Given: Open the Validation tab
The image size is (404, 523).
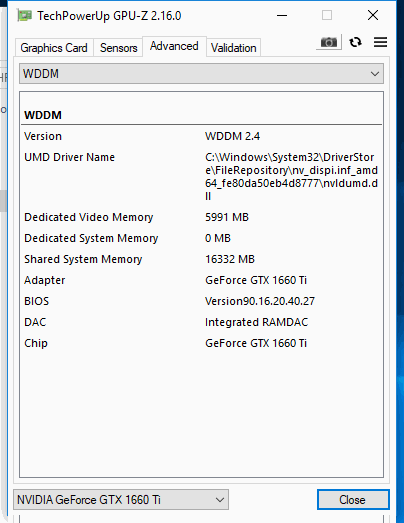Looking at the screenshot, I should [234, 48].
